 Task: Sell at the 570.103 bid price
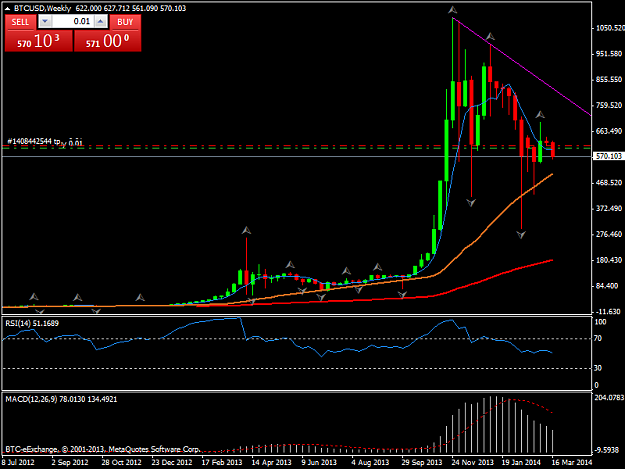pos(39,41)
